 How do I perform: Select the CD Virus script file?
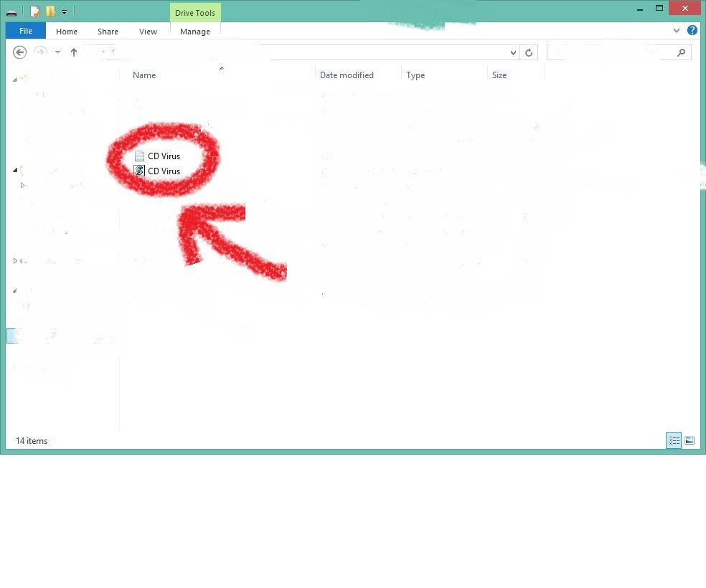(158, 171)
